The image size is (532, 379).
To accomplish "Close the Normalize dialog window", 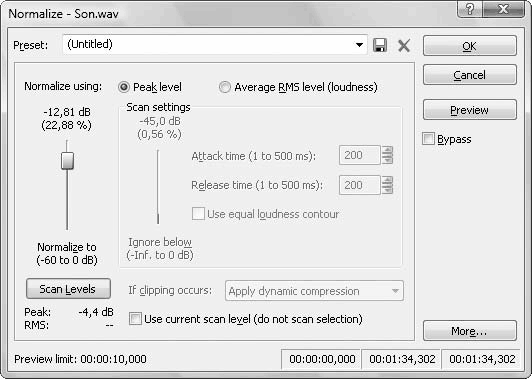I will [x=503, y=9].
